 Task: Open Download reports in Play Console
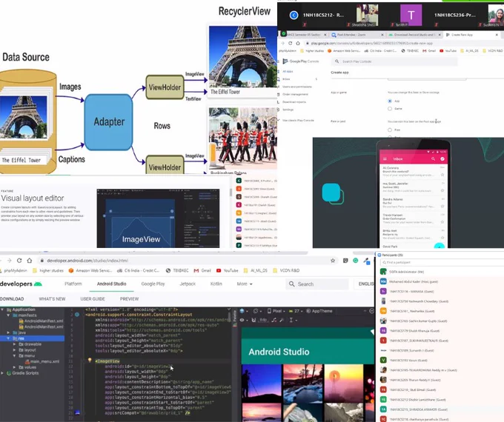pyautogui.click(x=294, y=102)
